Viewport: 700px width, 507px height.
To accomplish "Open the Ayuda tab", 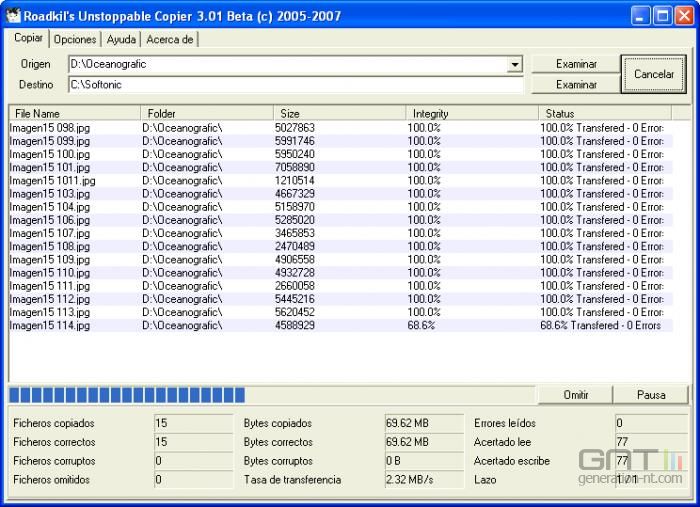I will (x=121, y=39).
